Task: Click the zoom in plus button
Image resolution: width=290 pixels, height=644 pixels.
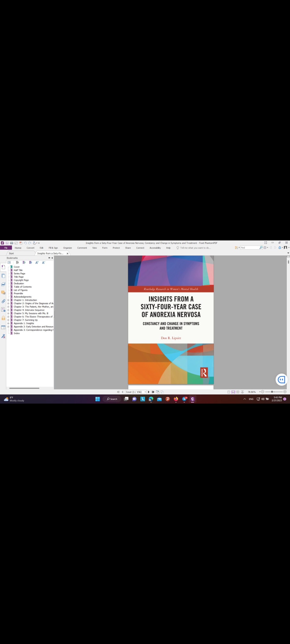Action: click(x=285, y=392)
